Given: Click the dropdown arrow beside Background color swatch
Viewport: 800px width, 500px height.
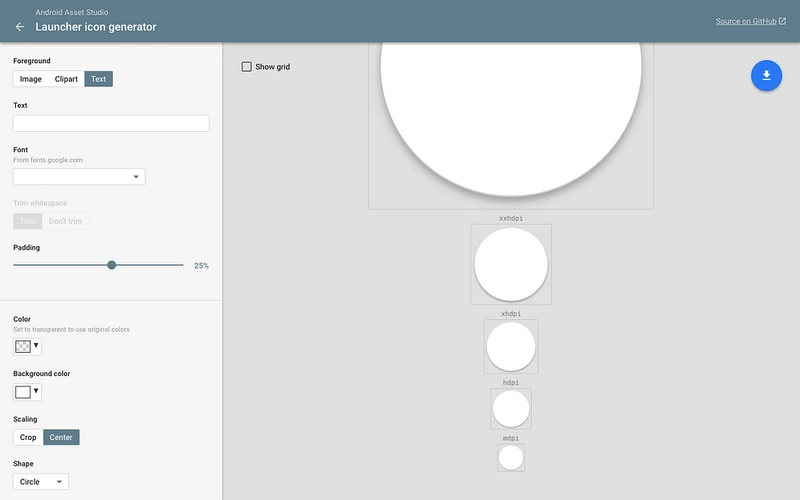Looking at the screenshot, I should [36, 391].
